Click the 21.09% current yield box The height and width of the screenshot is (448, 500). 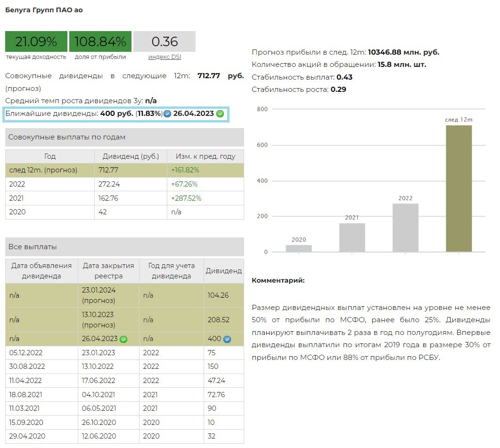36,41
